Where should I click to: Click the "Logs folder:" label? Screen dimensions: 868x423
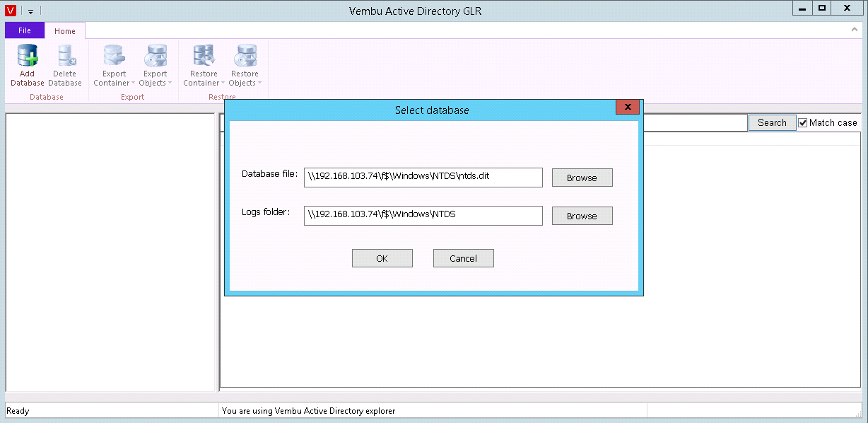pos(266,211)
